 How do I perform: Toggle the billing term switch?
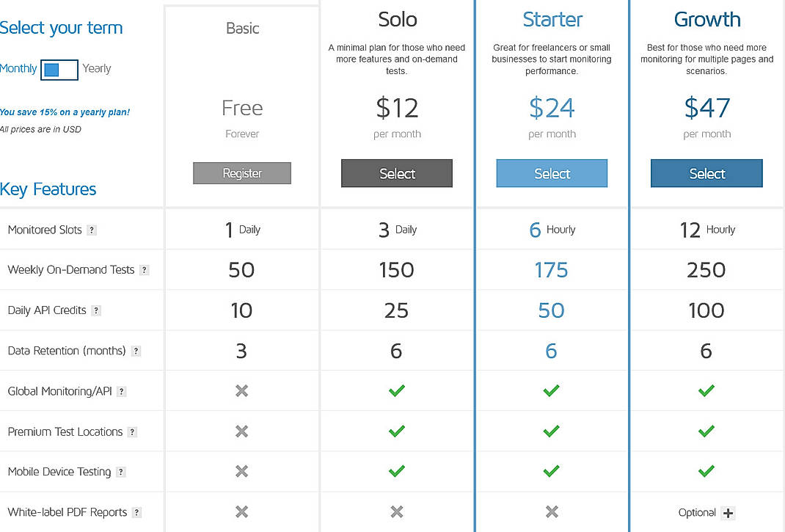(x=59, y=70)
